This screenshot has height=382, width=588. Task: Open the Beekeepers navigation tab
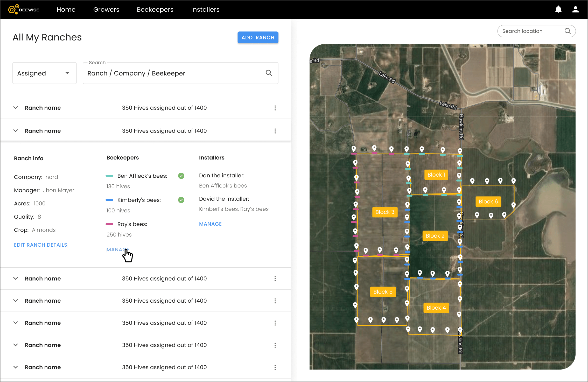coord(155,10)
